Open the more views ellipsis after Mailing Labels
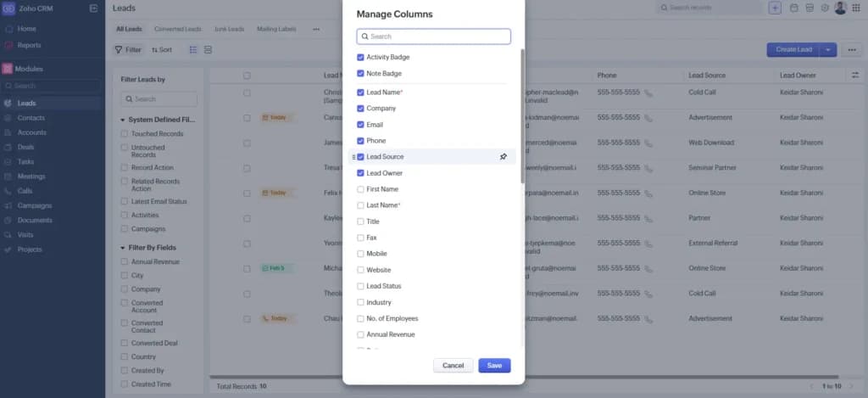Viewport: 868px width, 398px height. pyautogui.click(x=316, y=30)
